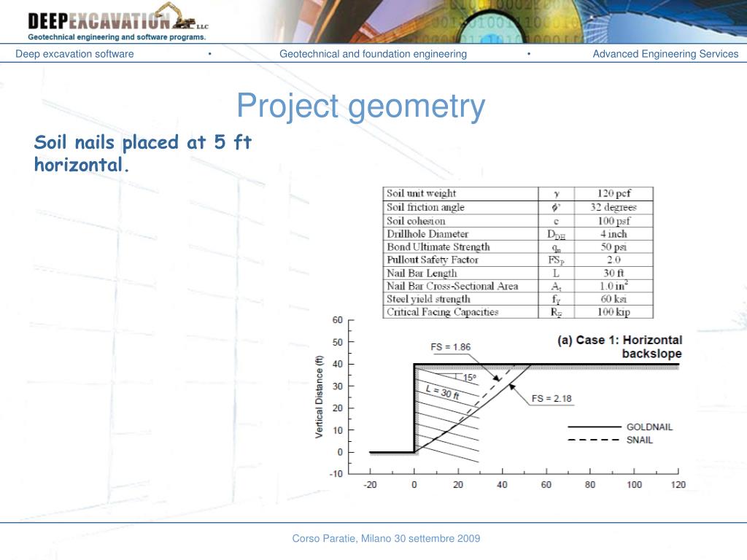Click the 'FS = 1.86' chart label
The width and height of the screenshot is (747, 560).
coord(450,347)
